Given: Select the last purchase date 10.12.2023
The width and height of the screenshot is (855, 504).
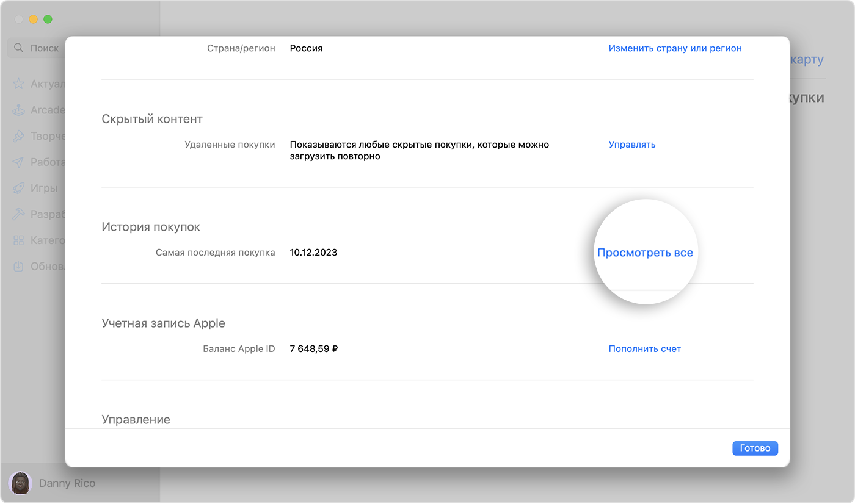Looking at the screenshot, I should click(x=313, y=253).
